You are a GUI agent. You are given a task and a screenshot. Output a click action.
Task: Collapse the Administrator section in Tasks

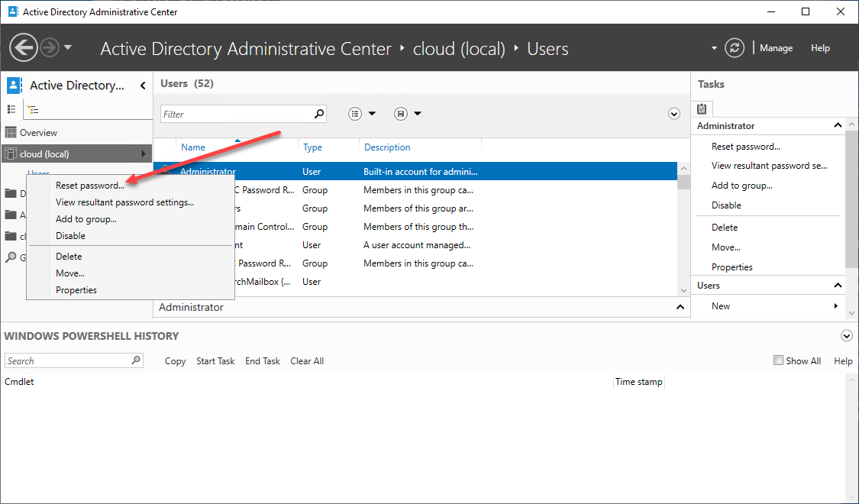click(x=838, y=125)
